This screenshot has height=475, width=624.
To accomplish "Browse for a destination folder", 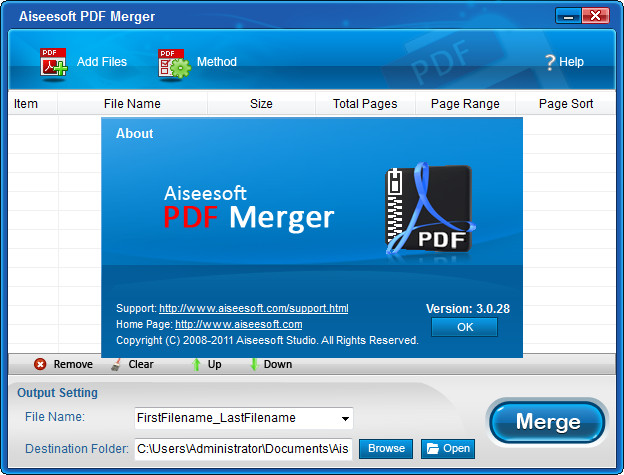I will (x=386, y=449).
